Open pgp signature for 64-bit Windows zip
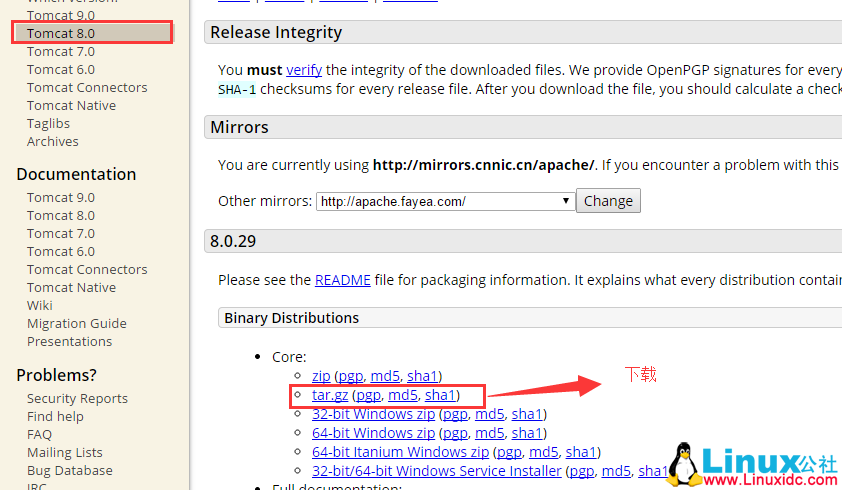This screenshot has width=842, height=490. tap(455, 433)
